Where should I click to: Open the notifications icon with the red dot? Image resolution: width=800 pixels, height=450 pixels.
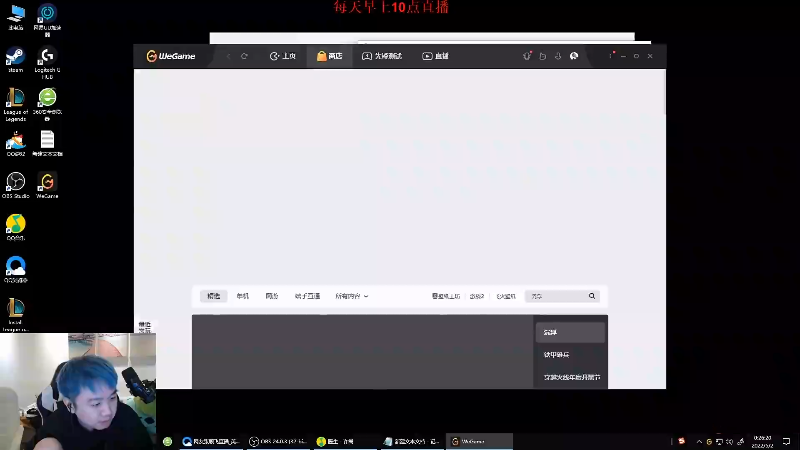[x=527, y=56]
